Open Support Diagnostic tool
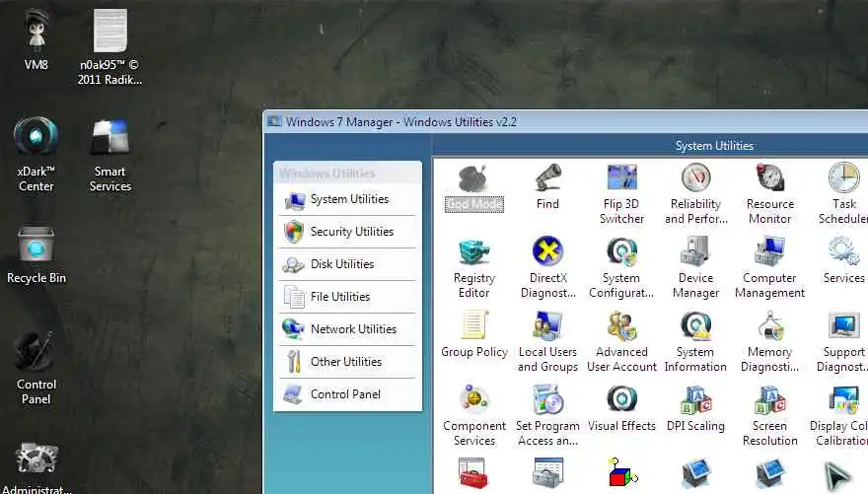 tap(842, 342)
